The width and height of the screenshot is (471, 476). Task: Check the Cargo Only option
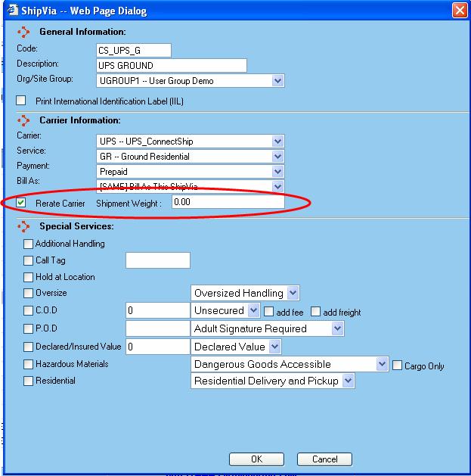point(398,366)
